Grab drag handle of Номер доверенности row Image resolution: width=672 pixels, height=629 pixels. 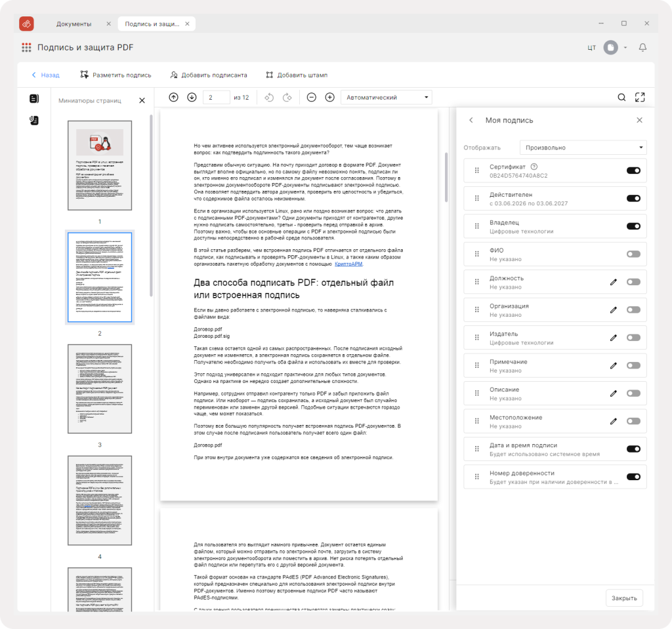point(476,477)
